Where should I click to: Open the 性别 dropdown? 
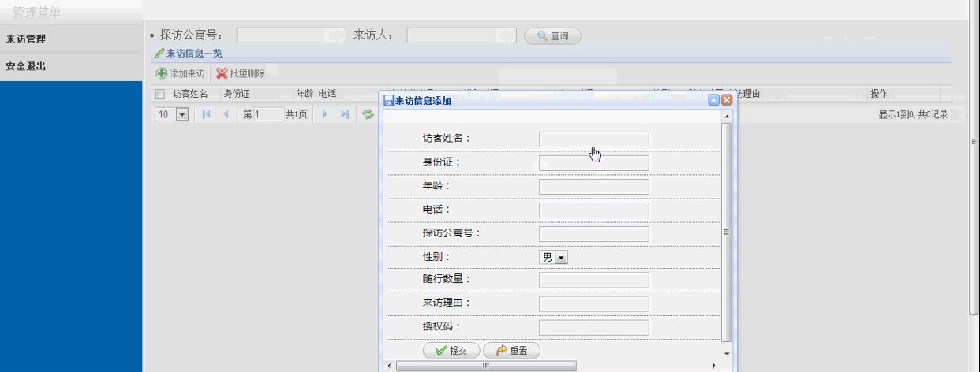(562, 257)
